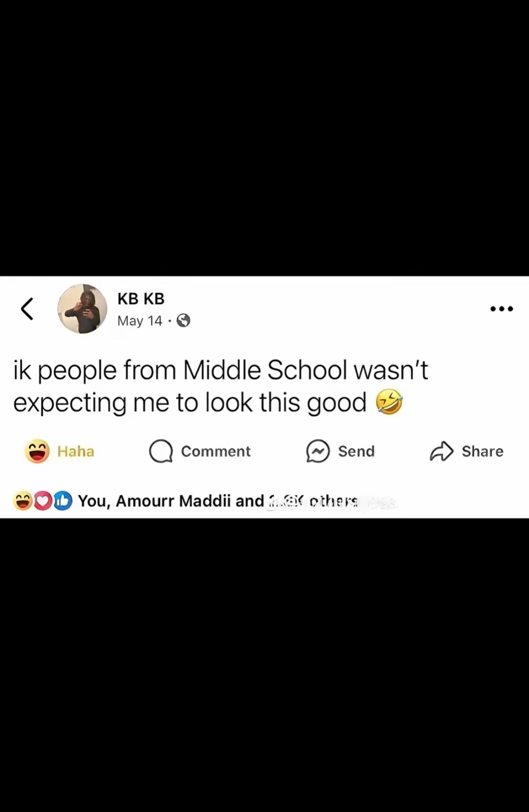The height and width of the screenshot is (812, 529).
Task: Open the three-dot post options menu
Action: (x=502, y=309)
